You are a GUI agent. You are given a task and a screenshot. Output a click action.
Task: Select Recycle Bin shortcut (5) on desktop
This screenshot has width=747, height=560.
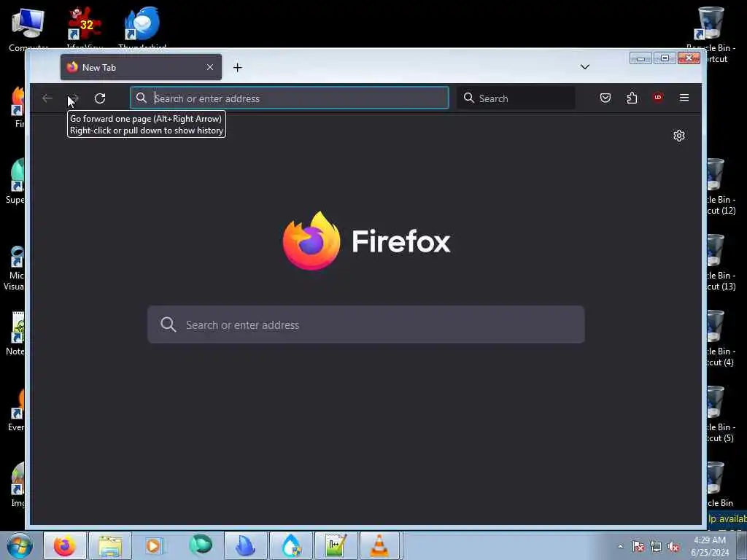click(x=720, y=414)
